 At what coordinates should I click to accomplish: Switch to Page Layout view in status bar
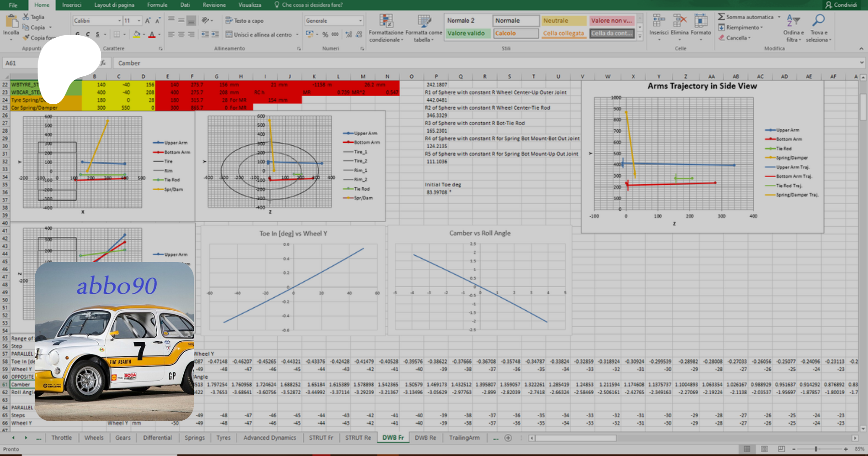click(x=764, y=449)
